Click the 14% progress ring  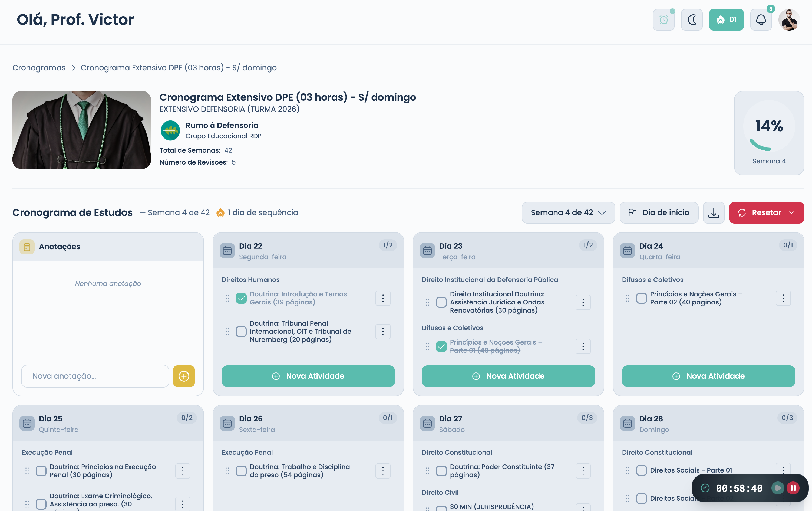pos(769,126)
